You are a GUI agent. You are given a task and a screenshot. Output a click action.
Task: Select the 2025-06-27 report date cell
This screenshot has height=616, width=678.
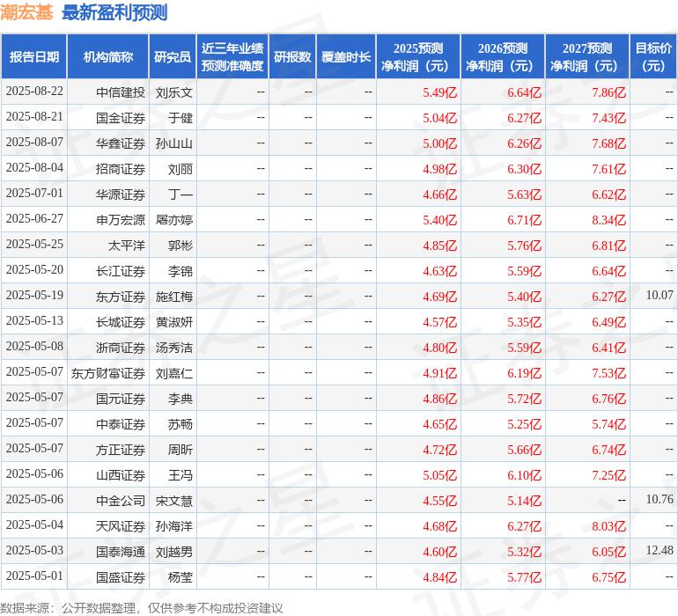pos(34,219)
